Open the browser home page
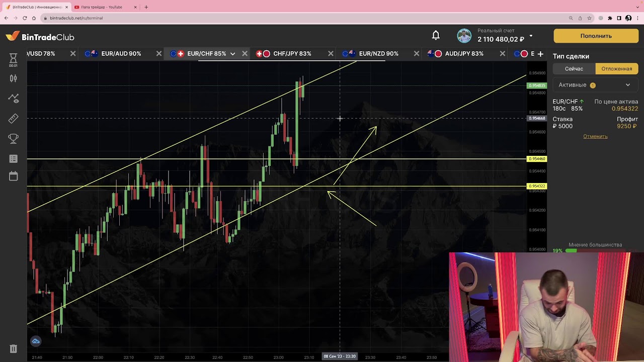This screenshot has height=362, width=644. click(x=34, y=18)
